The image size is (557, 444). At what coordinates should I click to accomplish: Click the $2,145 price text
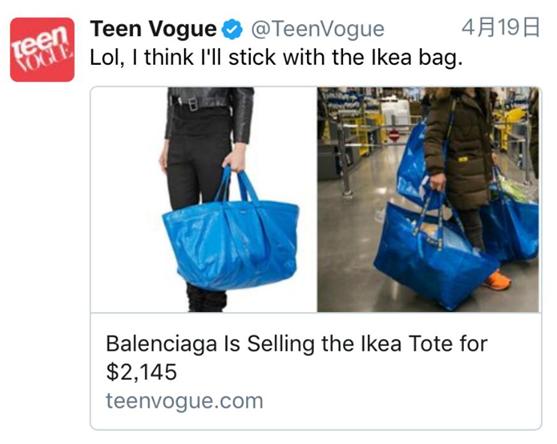coord(141,372)
